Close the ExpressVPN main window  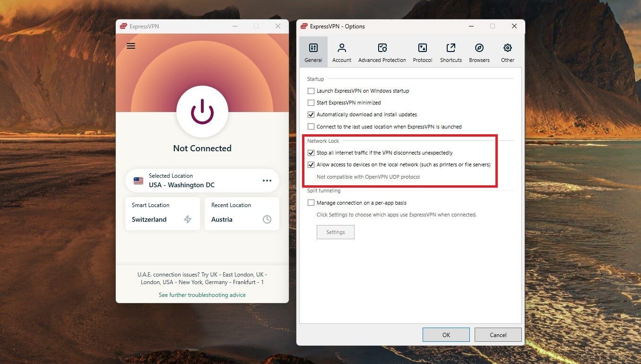click(278, 26)
